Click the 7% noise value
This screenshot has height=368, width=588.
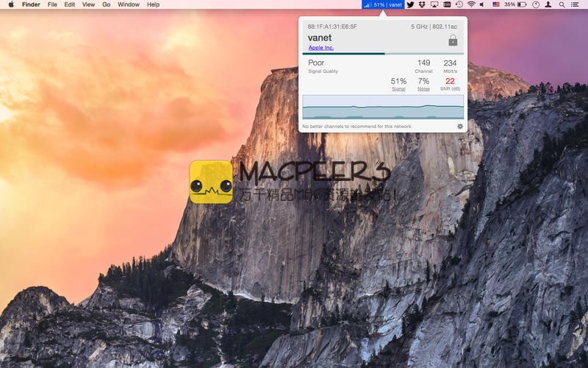(423, 81)
